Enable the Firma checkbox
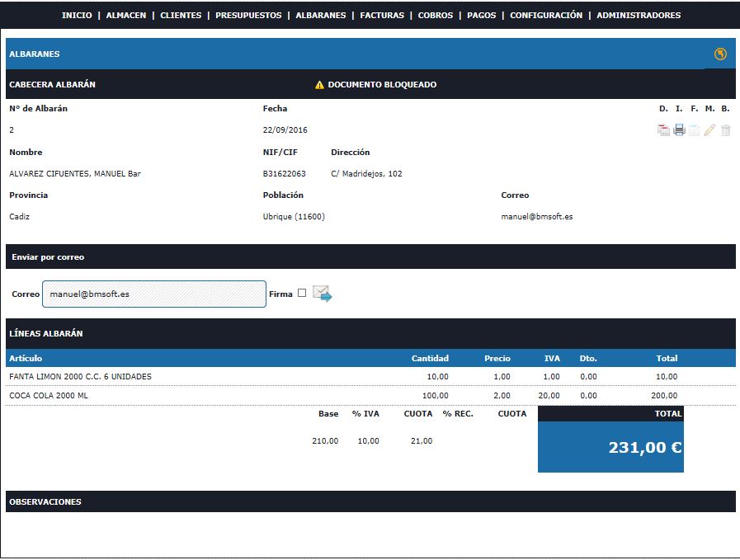740x560 pixels. 302,293
